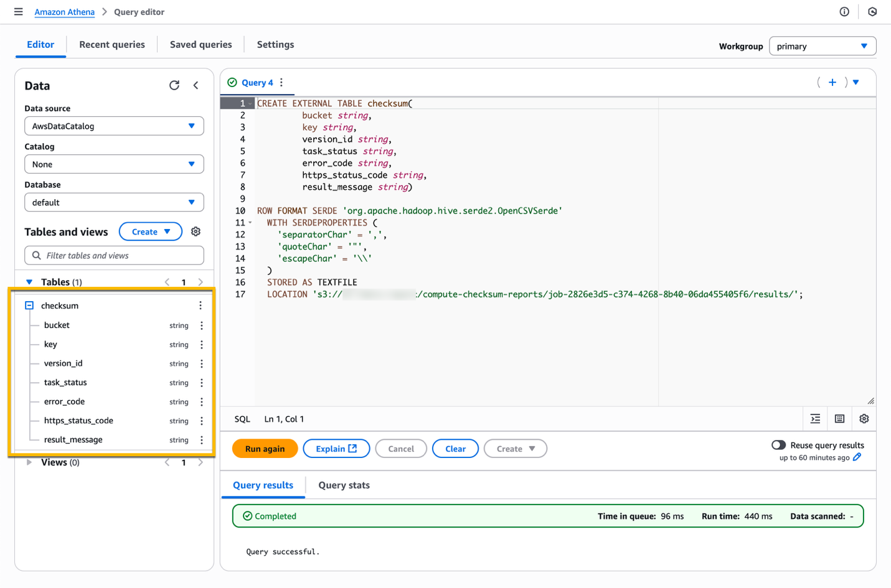Enable Reuse query results toggle
This screenshot has width=891, height=588.
(x=778, y=445)
